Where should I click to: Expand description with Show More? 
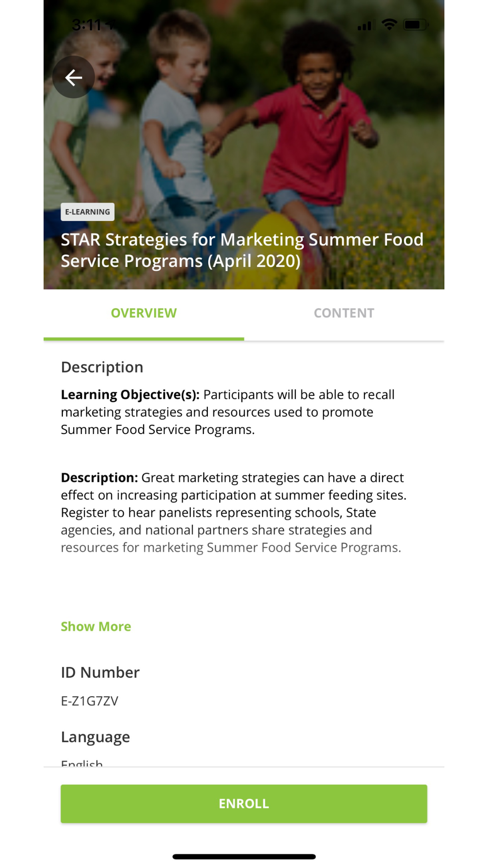[96, 626]
